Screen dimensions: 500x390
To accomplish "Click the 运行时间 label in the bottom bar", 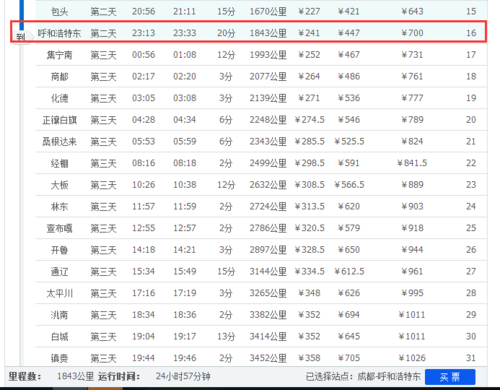I will (119, 377).
